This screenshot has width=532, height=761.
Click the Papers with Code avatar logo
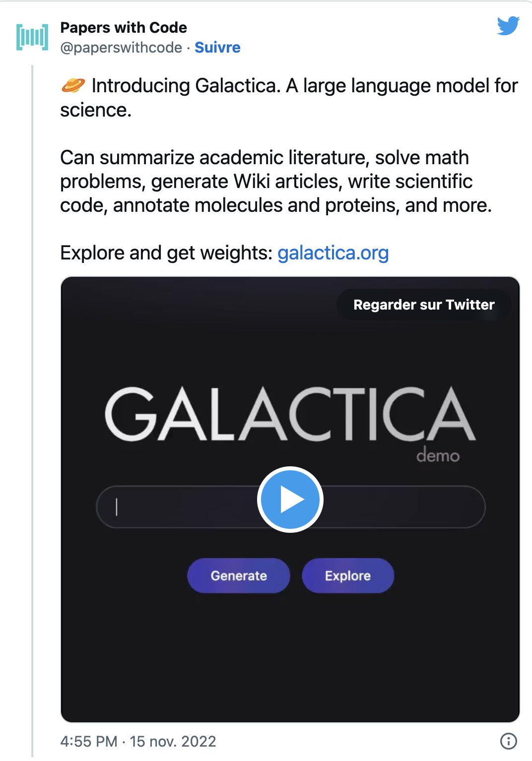coord(32,37)
